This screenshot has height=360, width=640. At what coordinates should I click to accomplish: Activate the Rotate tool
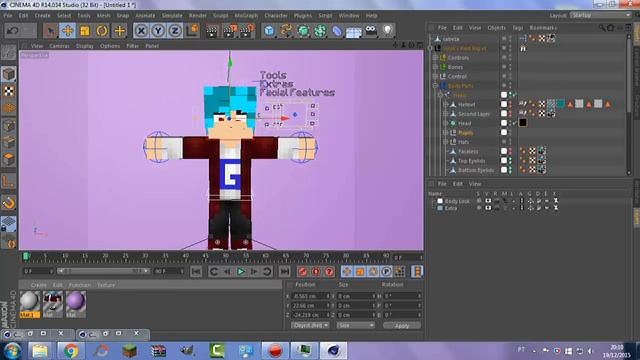102,31
